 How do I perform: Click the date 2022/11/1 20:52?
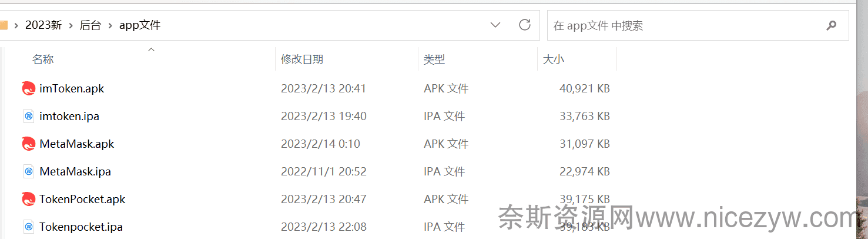pos(324,172)
